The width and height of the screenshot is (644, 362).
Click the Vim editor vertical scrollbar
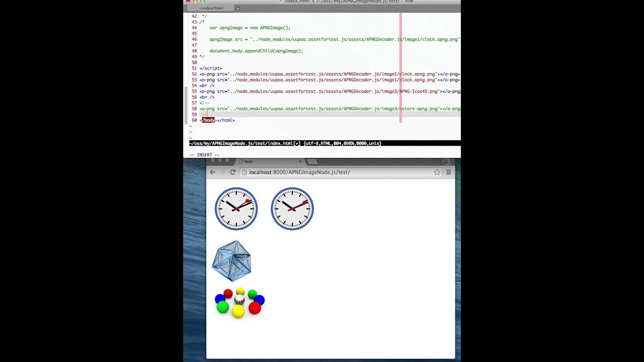point(186,105)
